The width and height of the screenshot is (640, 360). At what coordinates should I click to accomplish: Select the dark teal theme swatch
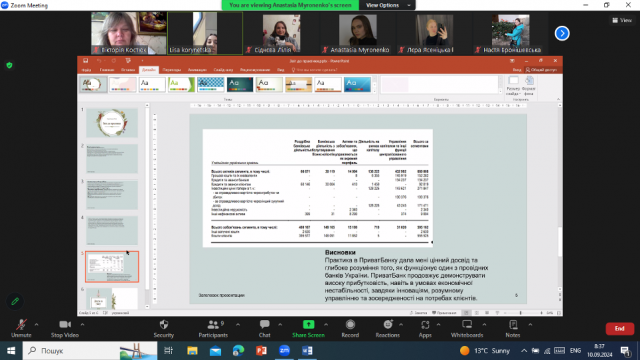240,84
